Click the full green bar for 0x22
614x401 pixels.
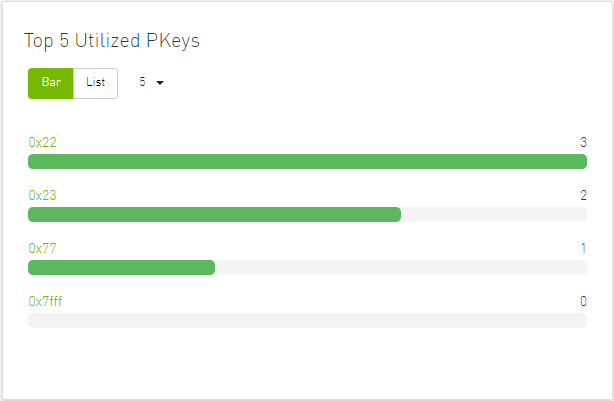307,162
